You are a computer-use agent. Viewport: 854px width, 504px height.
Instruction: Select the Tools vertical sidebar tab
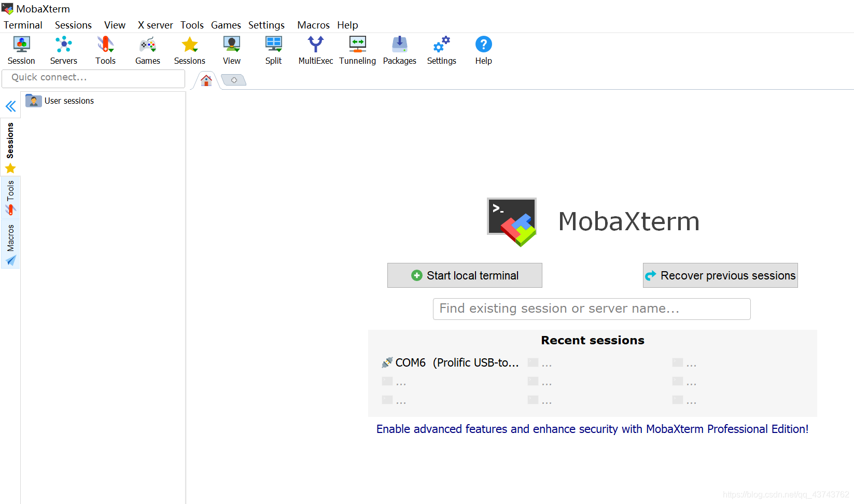pyautogui.click(x=10, y=197)
